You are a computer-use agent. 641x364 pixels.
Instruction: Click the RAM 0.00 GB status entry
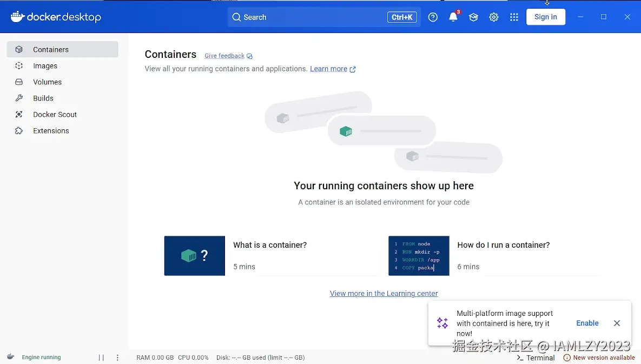(155, 358)
